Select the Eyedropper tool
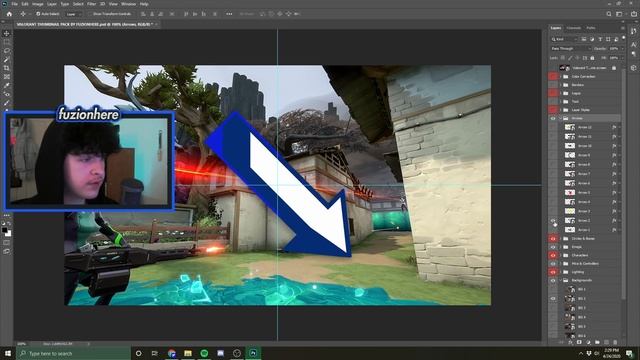This screenshot has height=360, width=640. click(x=7, y=85)
